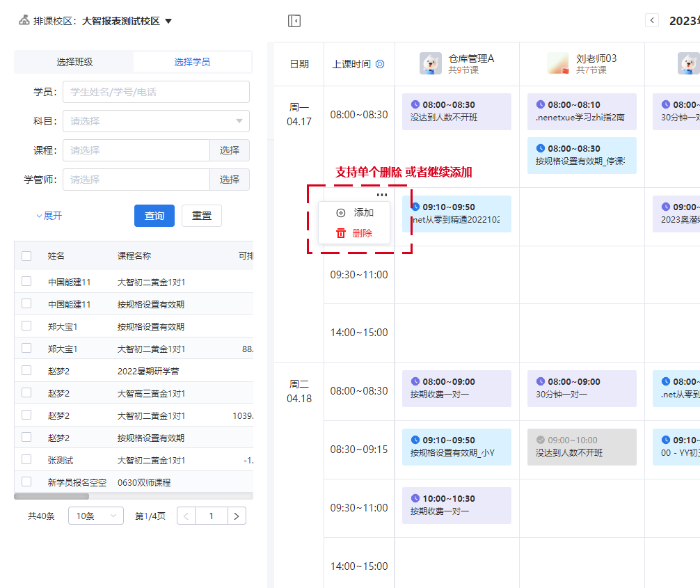Go to previous week arrow beside 2023

tap(652, 20)
